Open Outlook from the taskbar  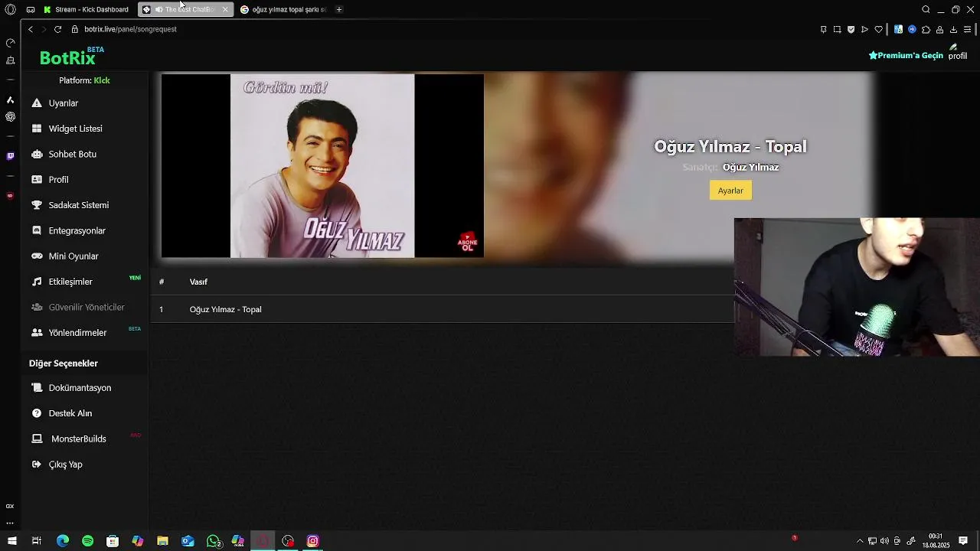click(x=188, y=541)
